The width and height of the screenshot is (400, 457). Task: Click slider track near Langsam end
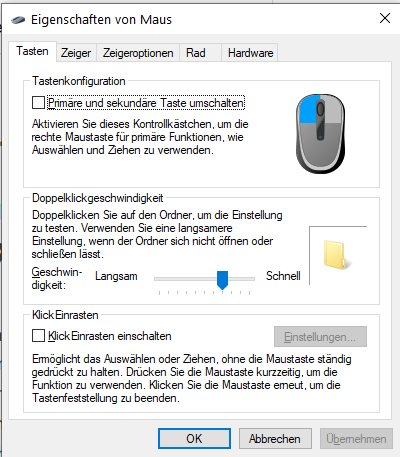163,279
